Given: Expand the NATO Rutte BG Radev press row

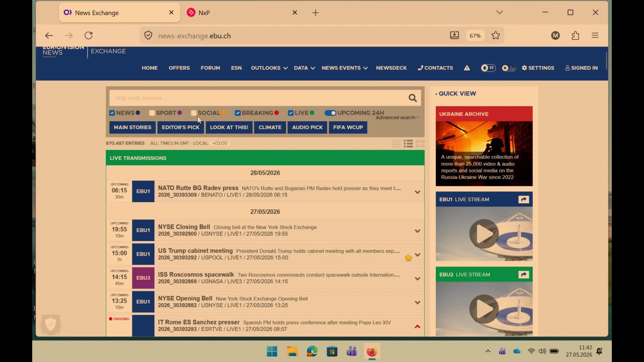Looking at the screenshot, I should pyautogui.click(x=417, y=192).
